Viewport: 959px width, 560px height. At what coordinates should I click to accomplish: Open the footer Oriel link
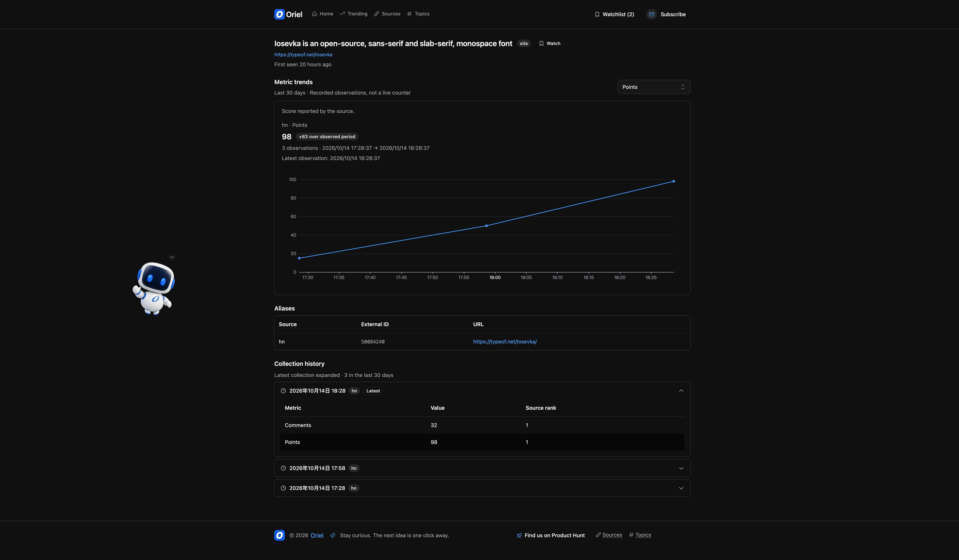tap(317, 535)
